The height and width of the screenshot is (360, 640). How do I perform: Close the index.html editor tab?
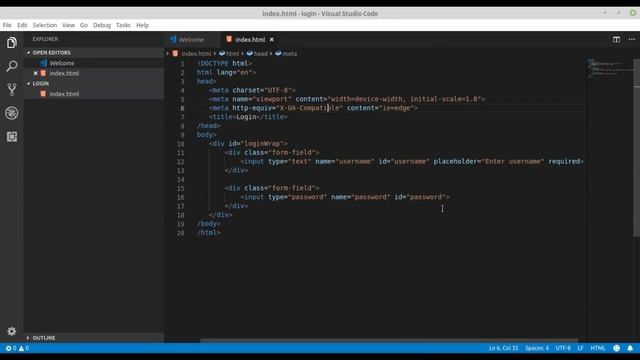point(271,40)
